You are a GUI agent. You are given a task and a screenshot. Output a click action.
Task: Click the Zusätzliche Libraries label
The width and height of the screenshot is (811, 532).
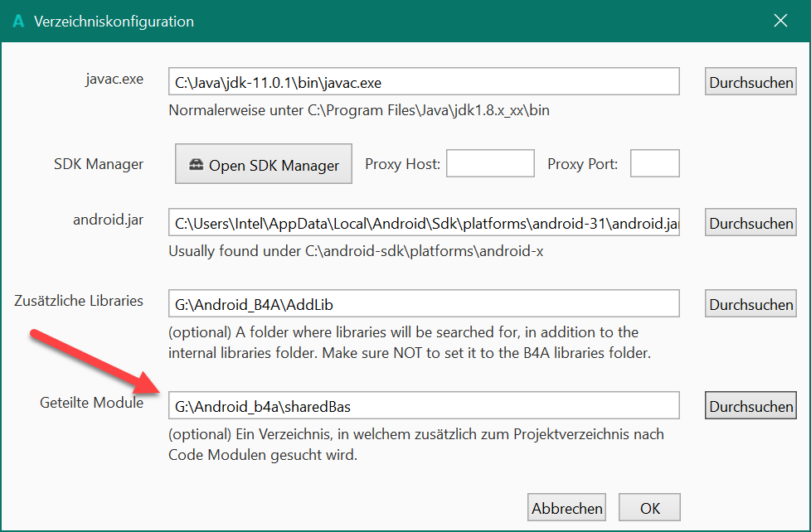(79, 301)
